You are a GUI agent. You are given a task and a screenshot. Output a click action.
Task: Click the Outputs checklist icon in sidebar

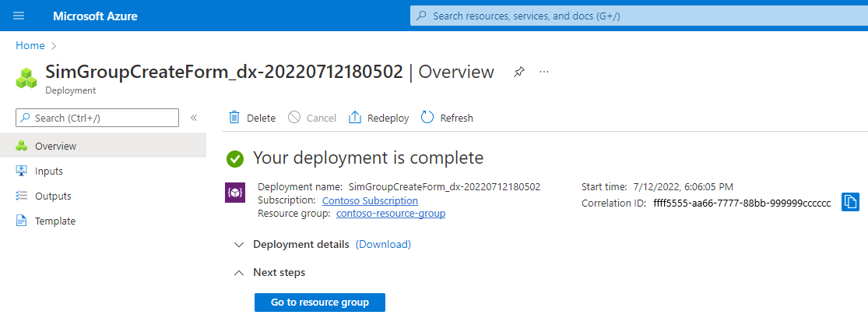point(22,196)
